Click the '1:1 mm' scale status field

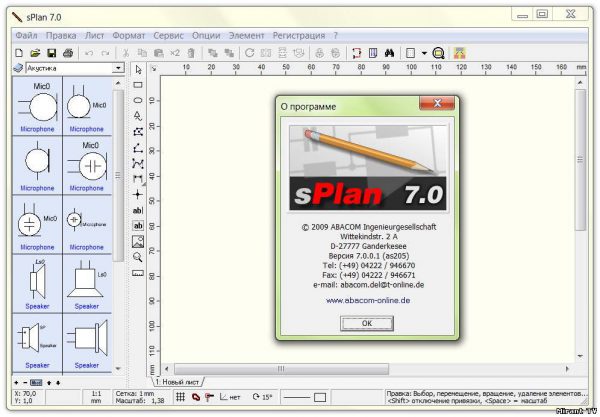coord(96,397)
